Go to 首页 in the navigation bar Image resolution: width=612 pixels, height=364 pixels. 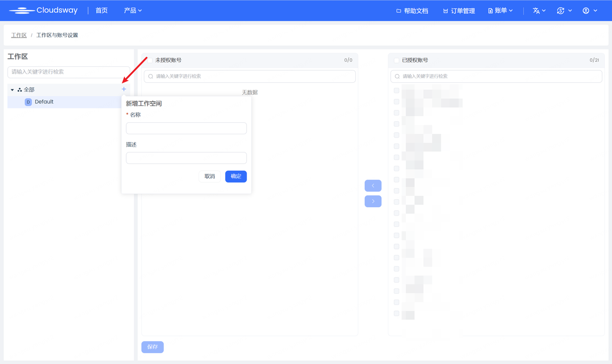pyautogui.click(x=101, y=11)
